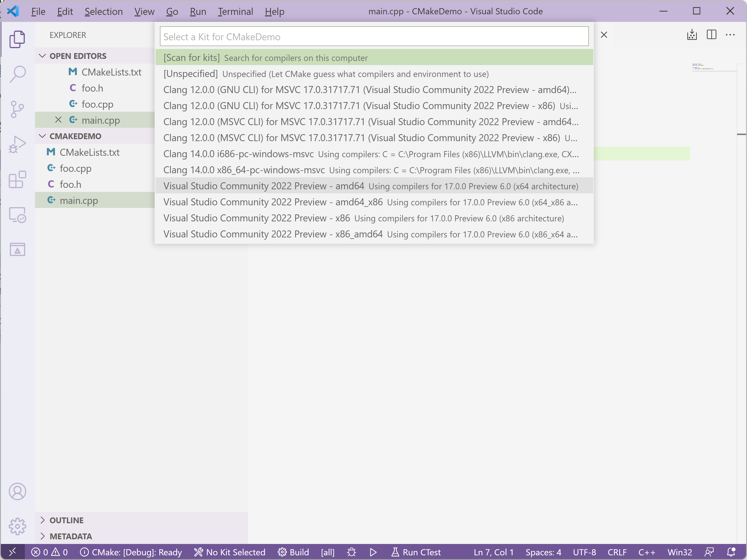Select Visual Studio Community 2022 x86_amd64 kit

[374, 234]
